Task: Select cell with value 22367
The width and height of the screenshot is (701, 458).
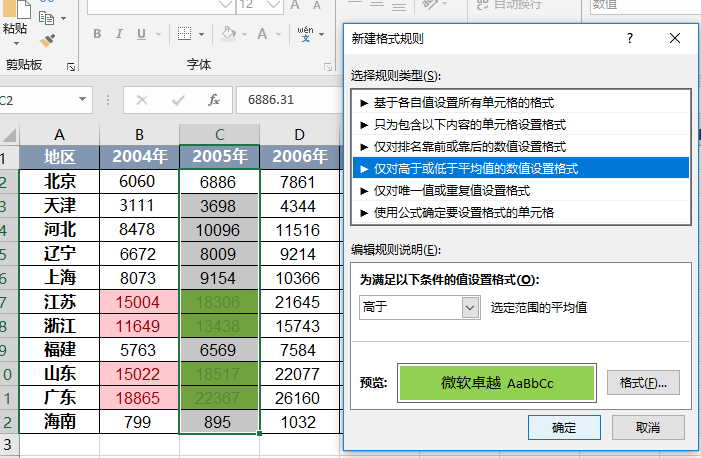Action: [x=219, y=398]
